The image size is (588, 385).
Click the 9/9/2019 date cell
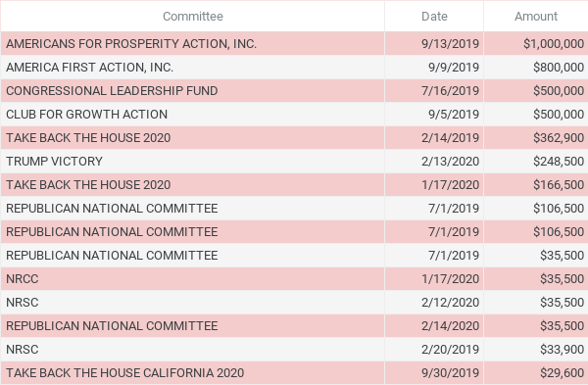tap(434, 67)
